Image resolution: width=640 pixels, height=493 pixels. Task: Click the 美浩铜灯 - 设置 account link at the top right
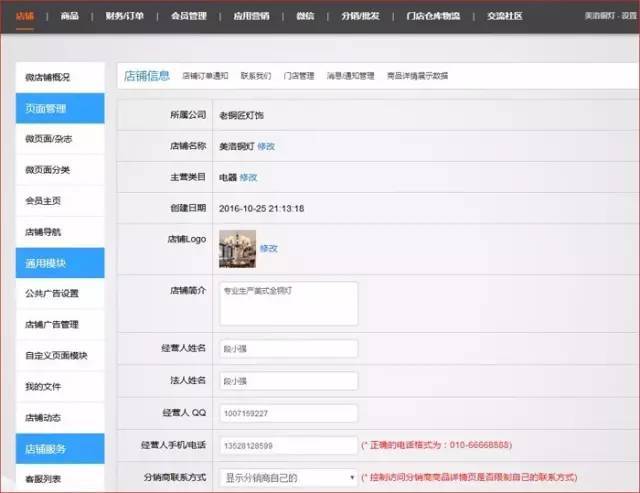pos(611,16)
